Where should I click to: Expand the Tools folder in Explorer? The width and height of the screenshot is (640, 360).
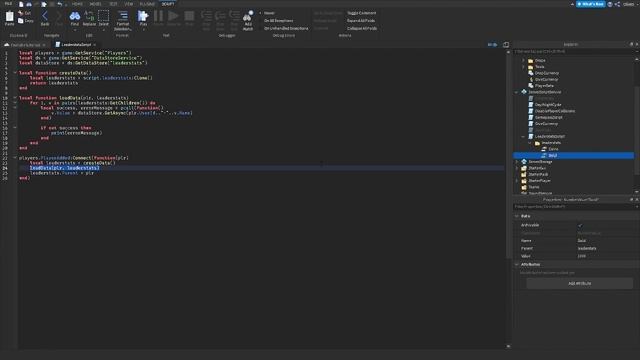pos(523,67)
